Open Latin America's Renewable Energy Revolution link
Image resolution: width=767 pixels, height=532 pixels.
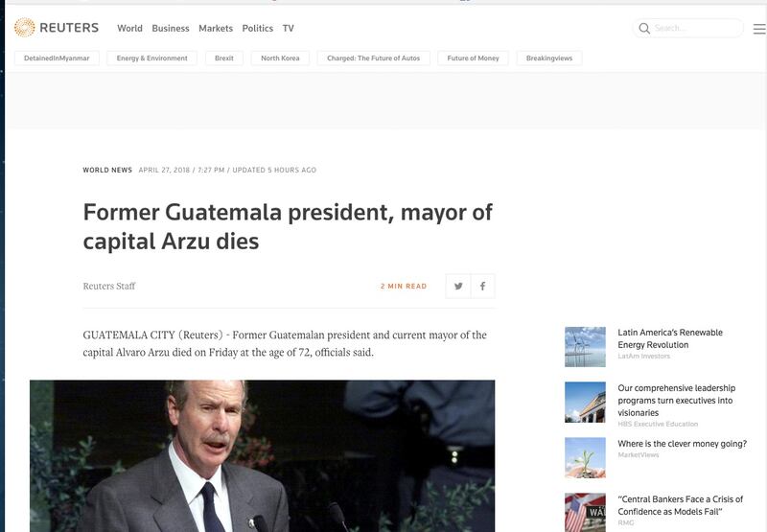click(670, 338)
